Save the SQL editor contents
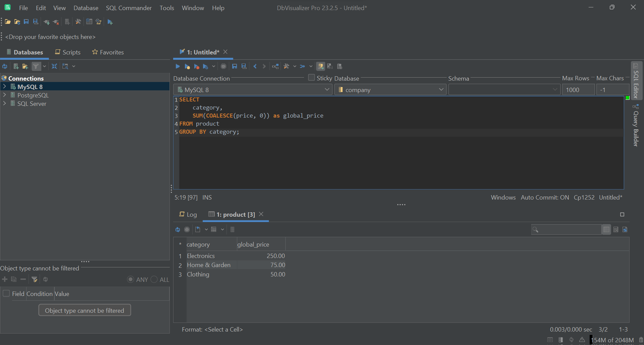This screenshot has width=644, height=345. tap(235, 66)
